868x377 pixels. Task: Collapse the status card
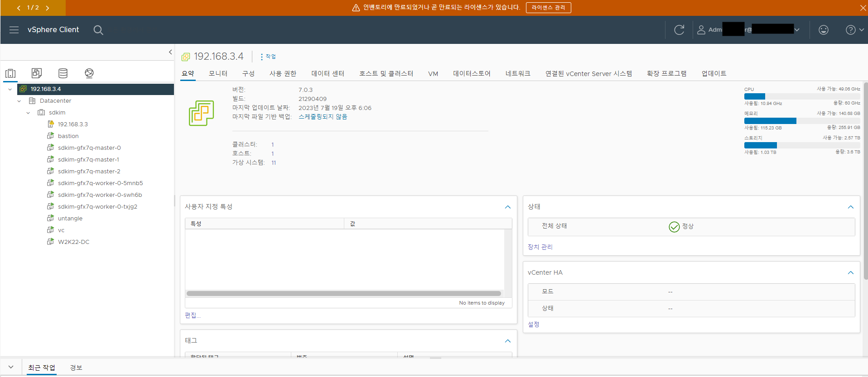click(851, 207)
